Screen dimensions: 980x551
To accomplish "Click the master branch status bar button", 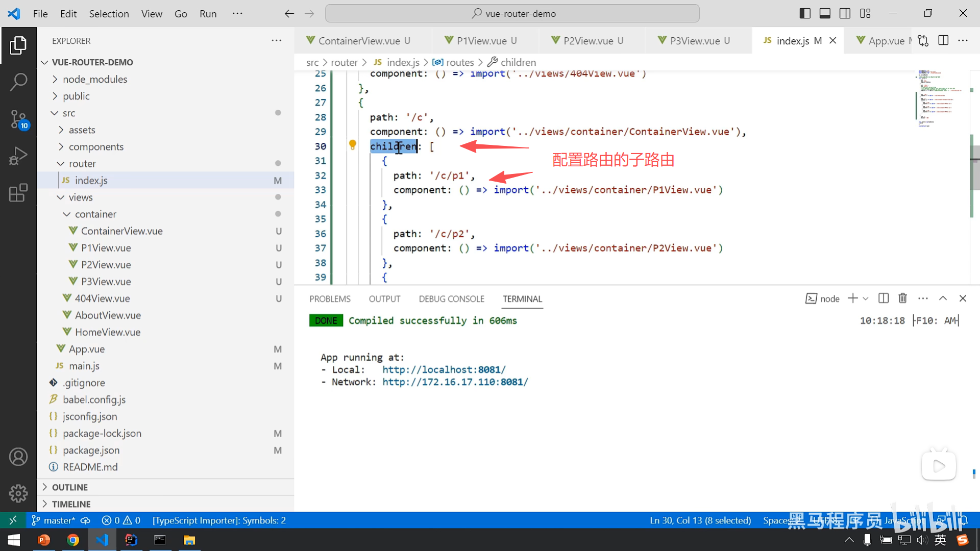I will (x=54, y=520).
